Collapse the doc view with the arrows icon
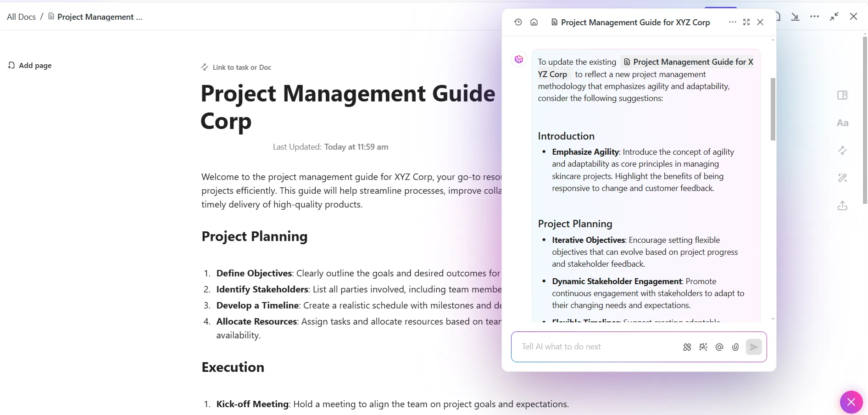Image resolution: width=868 pixels, height=415 pixels. point(834,17)
